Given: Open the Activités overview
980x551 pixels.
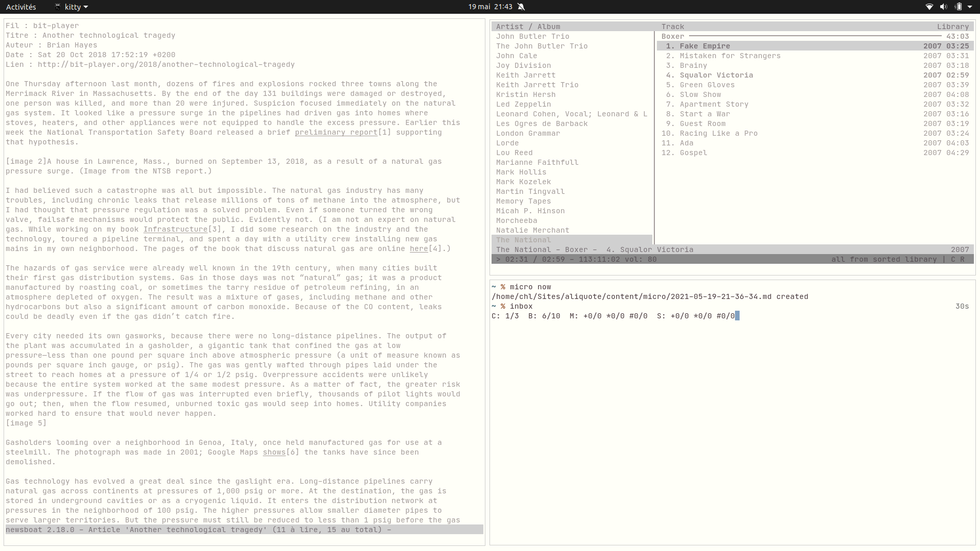Looking at the screenshot, I should [21, 7].
